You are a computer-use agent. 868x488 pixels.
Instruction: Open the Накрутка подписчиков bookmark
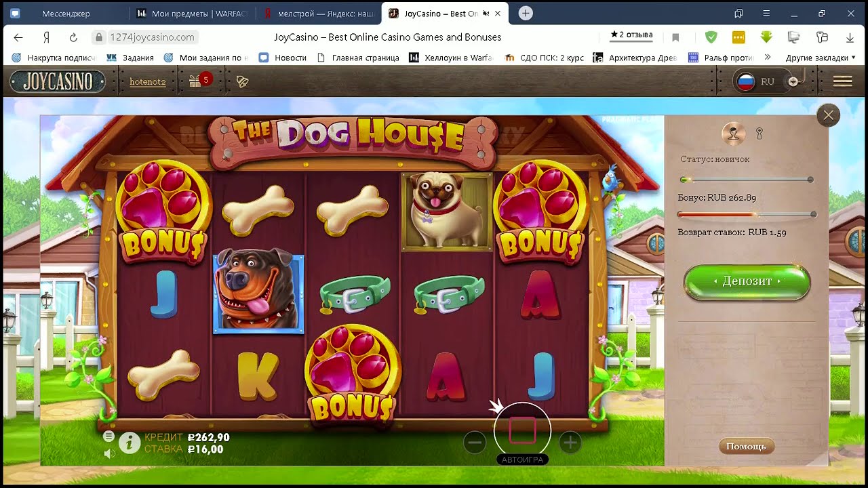point(54,58)
